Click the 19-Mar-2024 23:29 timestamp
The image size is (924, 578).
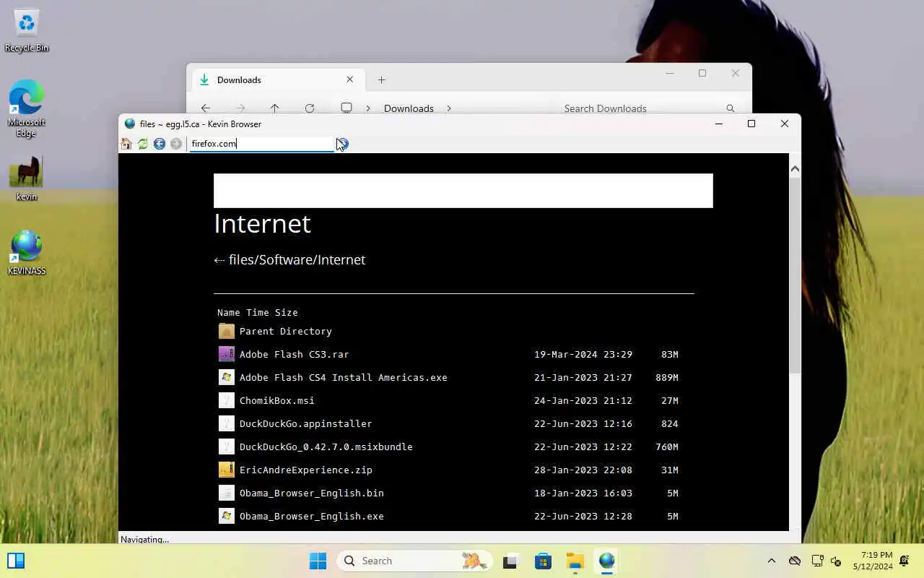click(x=583, y=355)
